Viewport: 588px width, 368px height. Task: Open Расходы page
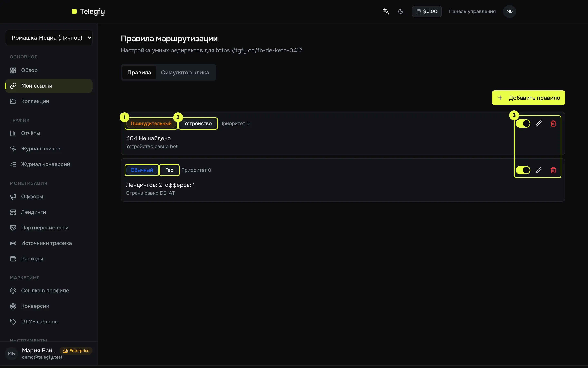tap(49, 259)
